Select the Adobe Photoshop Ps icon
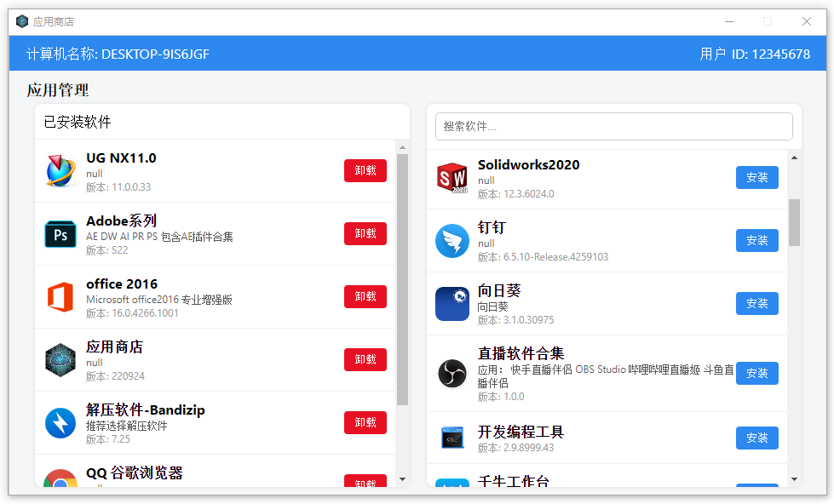The height and width of the screenshot is (504, 834). (x=60, y=234)
